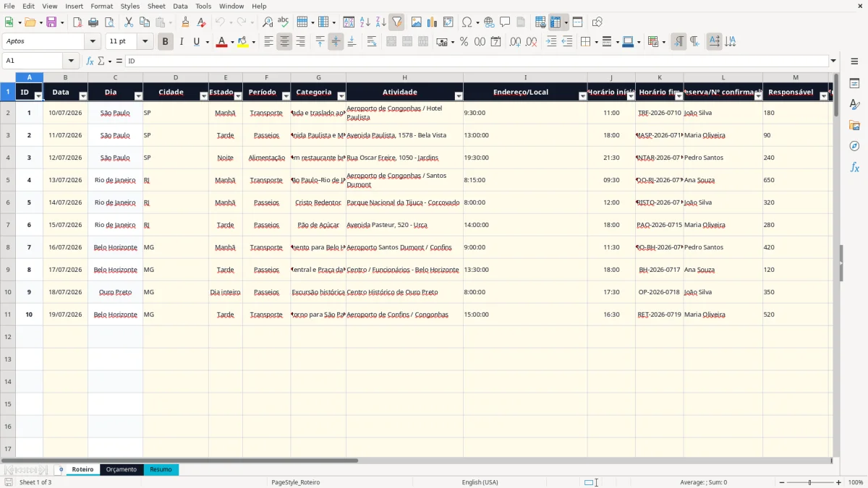Open Atividade column filter dropdown
The image size is (868, 488).
tap(458, 96)
